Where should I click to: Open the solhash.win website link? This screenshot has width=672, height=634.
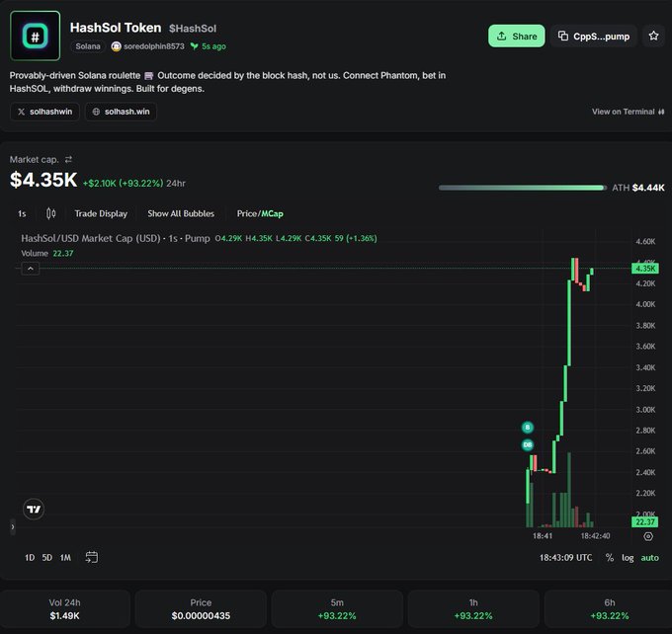(121, 112)
